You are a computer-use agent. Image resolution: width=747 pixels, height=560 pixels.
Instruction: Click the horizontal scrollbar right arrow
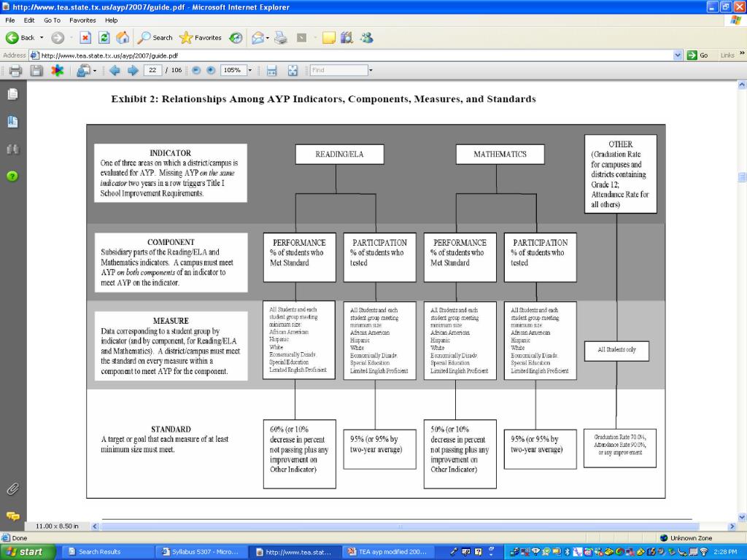point(732,526)
